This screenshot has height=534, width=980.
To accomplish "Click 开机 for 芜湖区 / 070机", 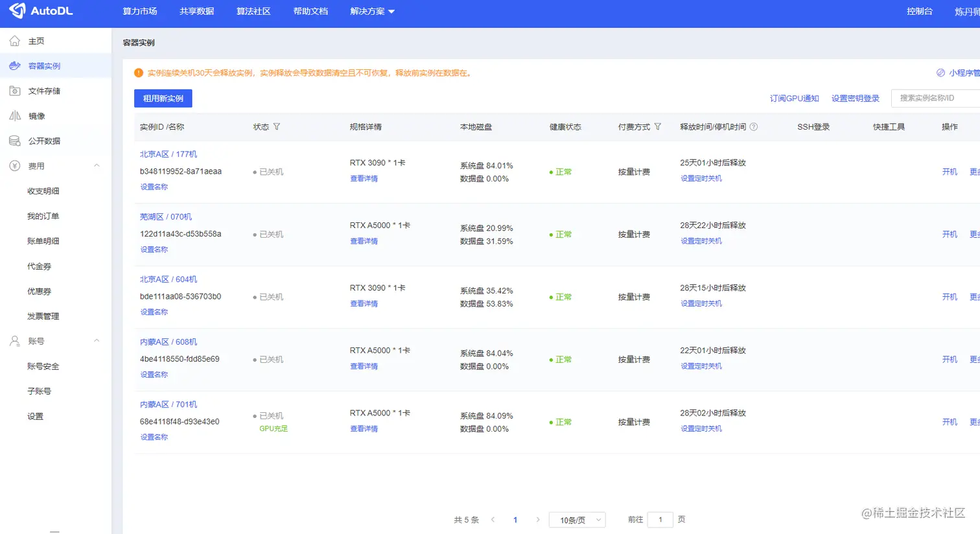I will 950,235.
